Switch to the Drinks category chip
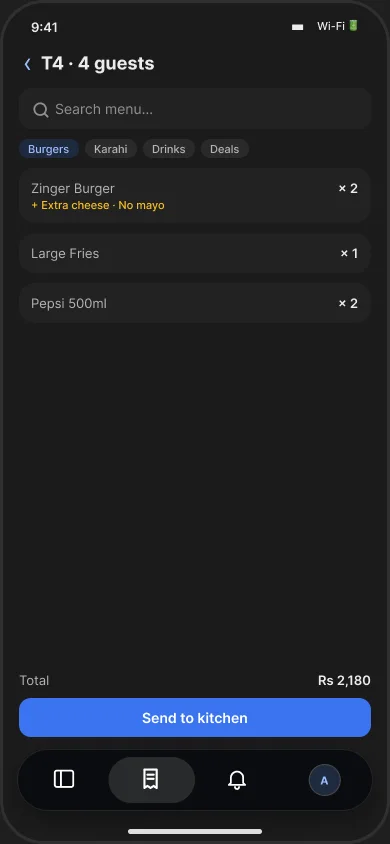Screen dimensions: 390x844 click(168, 149)
